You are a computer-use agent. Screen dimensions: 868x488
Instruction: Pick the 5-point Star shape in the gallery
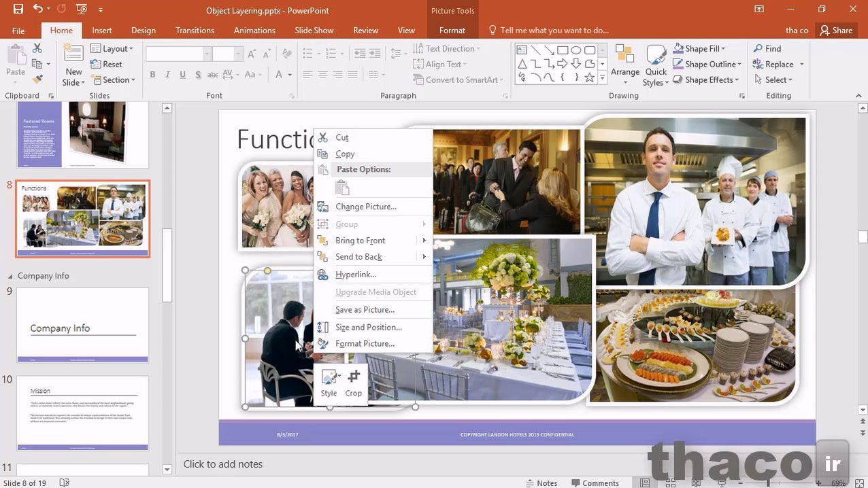click(590, 77)
